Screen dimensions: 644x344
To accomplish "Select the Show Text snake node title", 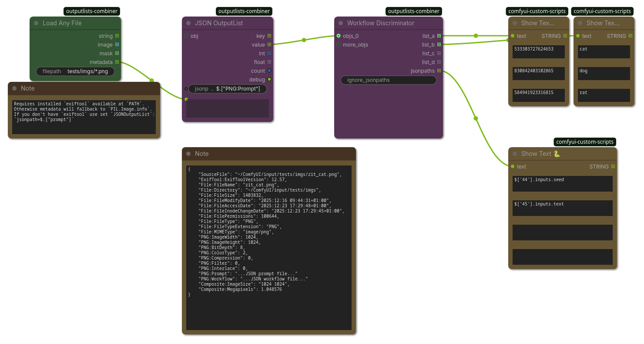I will click(x=541, y=154).
